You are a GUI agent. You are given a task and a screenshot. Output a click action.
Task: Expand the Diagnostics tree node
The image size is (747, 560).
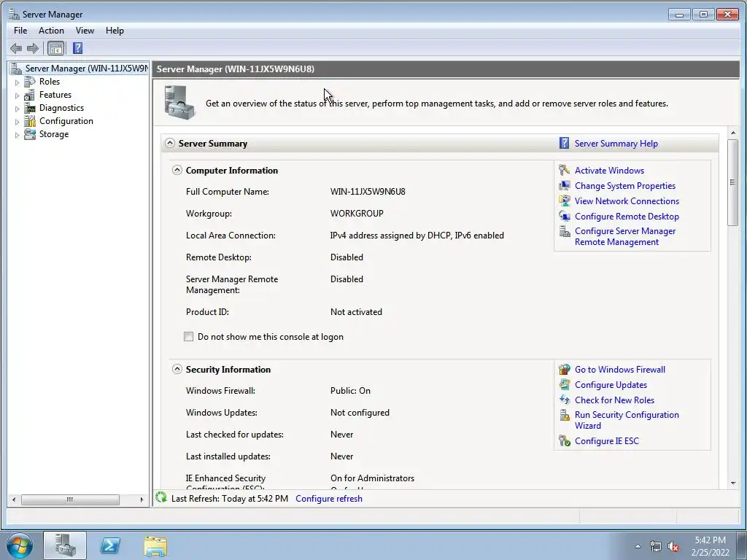tap(17, 109)
